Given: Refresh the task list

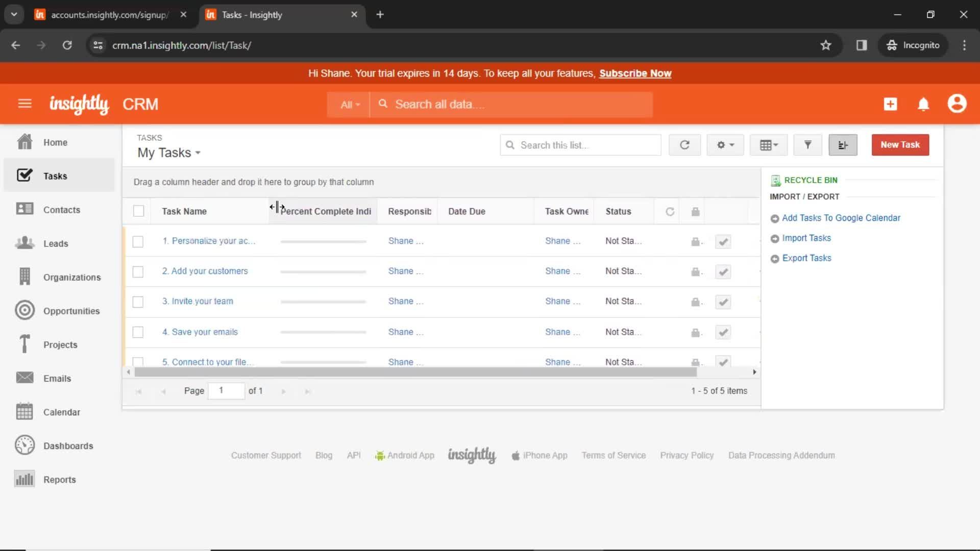Looking at the screenshot, I should click(x=684, y=145).
